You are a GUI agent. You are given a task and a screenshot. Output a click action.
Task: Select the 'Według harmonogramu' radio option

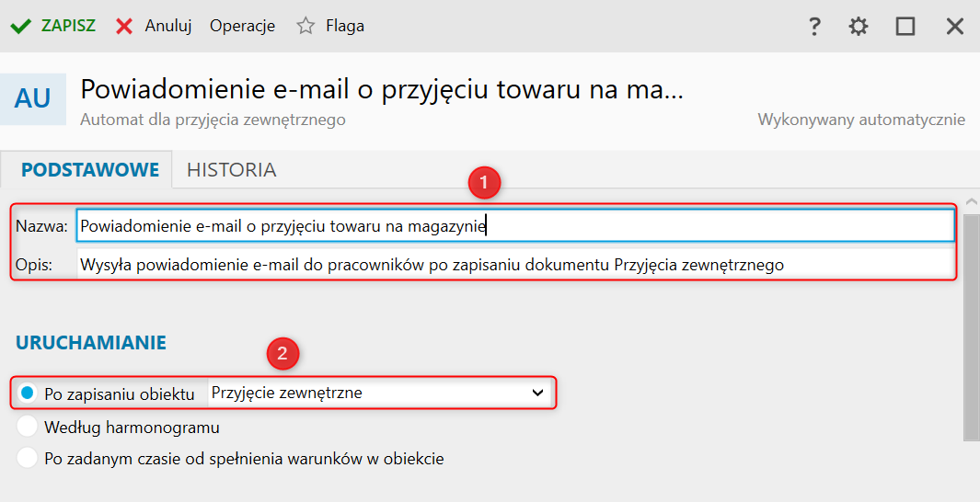[28, 427]
